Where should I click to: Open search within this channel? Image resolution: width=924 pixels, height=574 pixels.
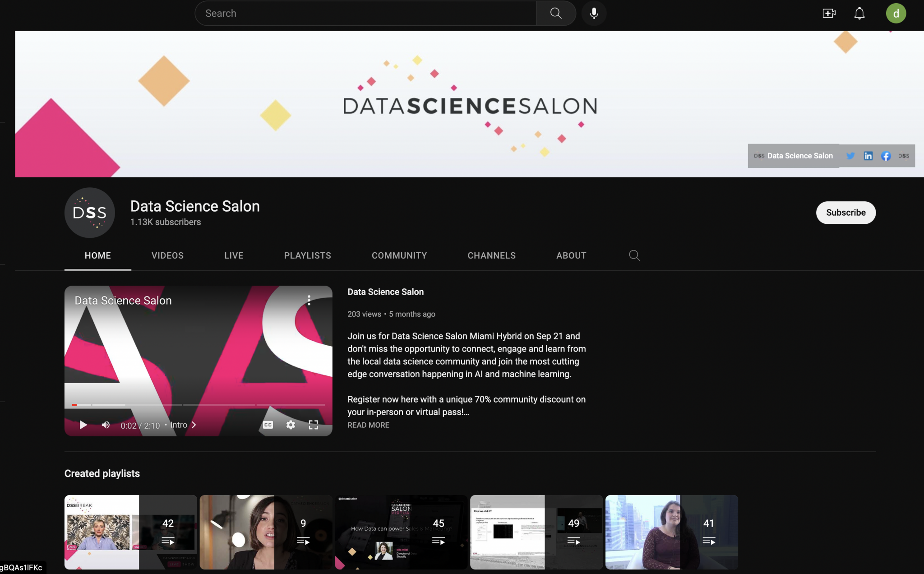click(635, 255)
